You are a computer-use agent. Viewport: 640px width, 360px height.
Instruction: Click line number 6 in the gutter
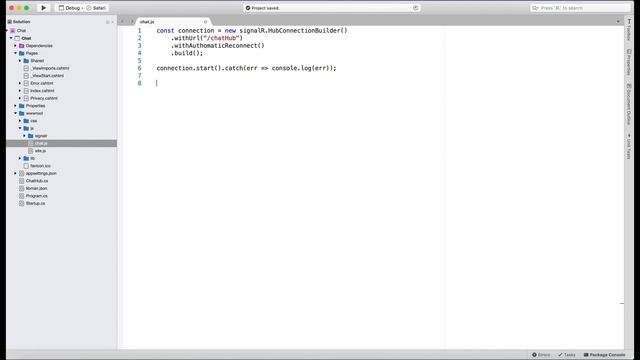[x=140, y=68]
